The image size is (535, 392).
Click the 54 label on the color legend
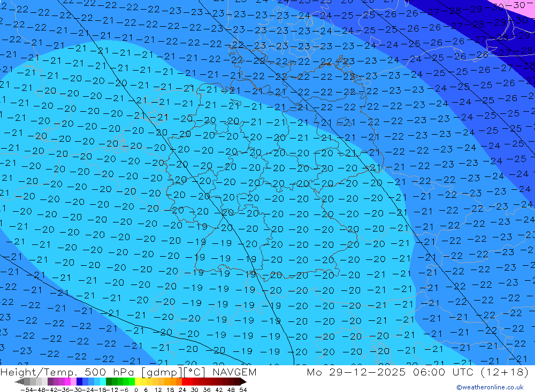(243, 389)
